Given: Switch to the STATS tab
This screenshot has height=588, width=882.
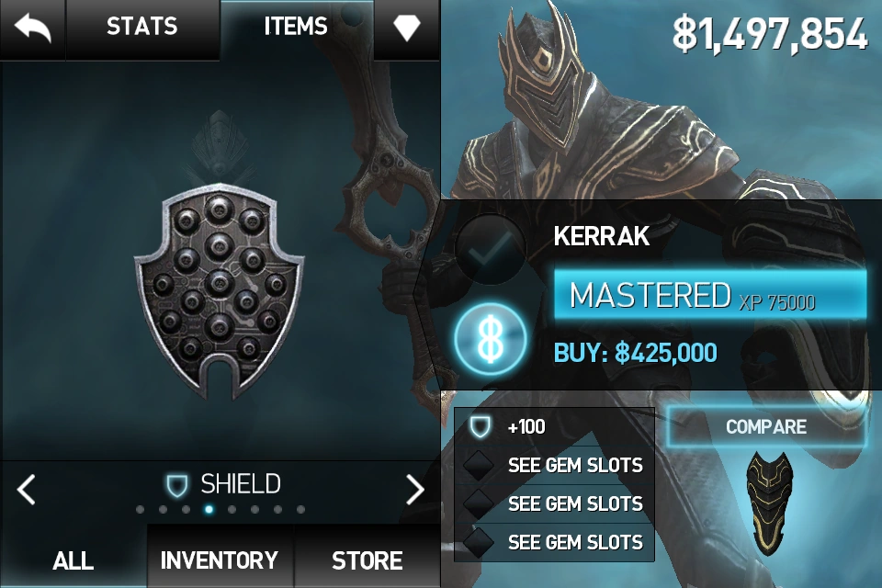Looking at the screenshot, I should coord(142,27).
